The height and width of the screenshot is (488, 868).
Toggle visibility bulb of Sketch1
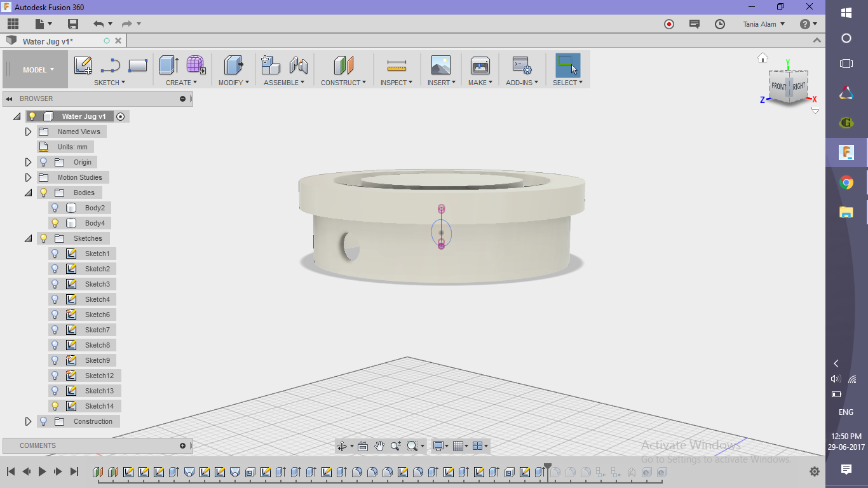[x=55, y=254]
